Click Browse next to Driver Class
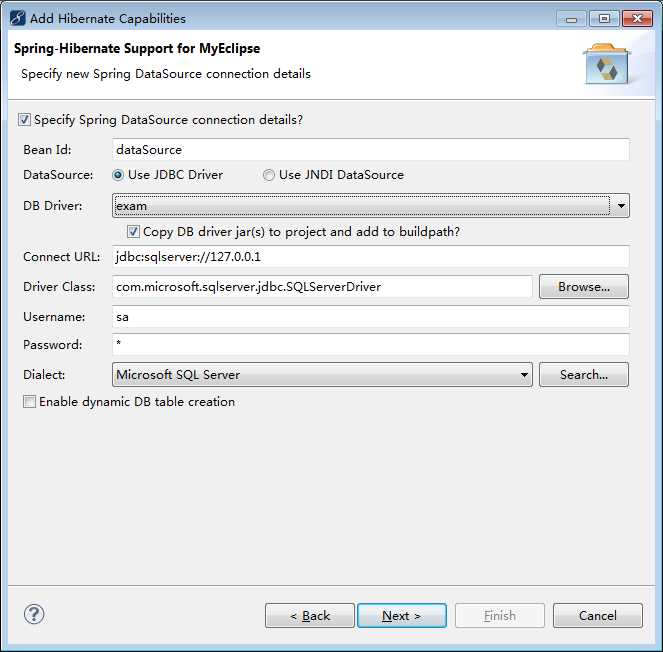 [x=583, y=287]
